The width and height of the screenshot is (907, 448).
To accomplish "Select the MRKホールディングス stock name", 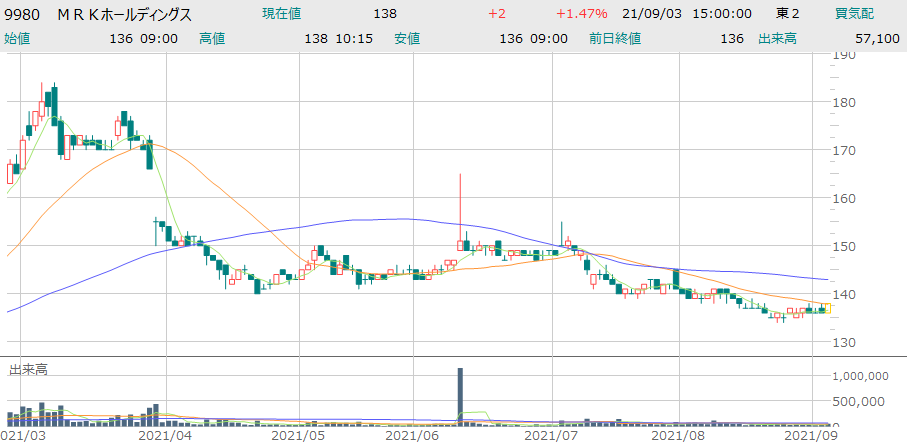I will pos(125,14).
